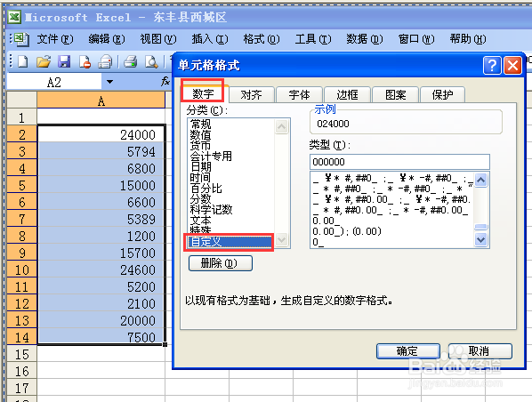Click the Print toolbar icon
The image size is (532, 402).
tap(130, 61)
